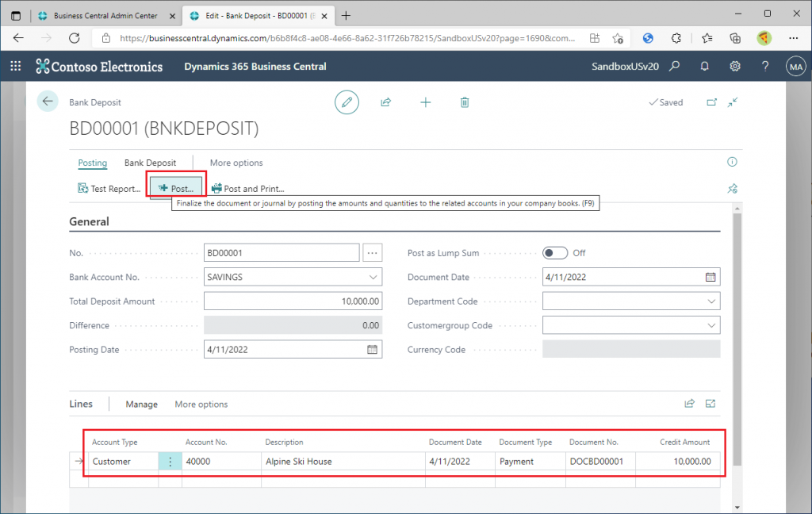Open the calendar picker for Document Date
The height and width of the screenshot is (514, 812).
point(710,277)
